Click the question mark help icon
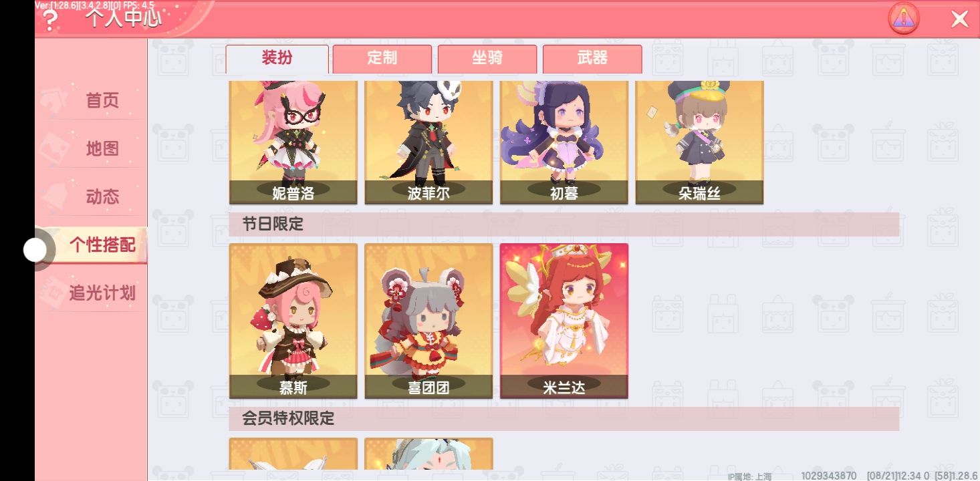Screen dimensions: 980x481 point(50,21)
